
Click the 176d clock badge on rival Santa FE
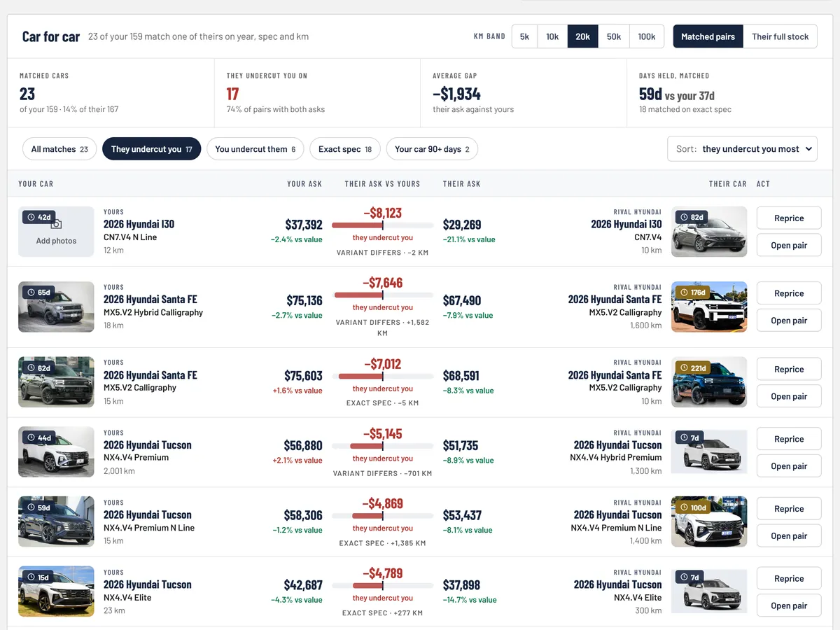692,292
